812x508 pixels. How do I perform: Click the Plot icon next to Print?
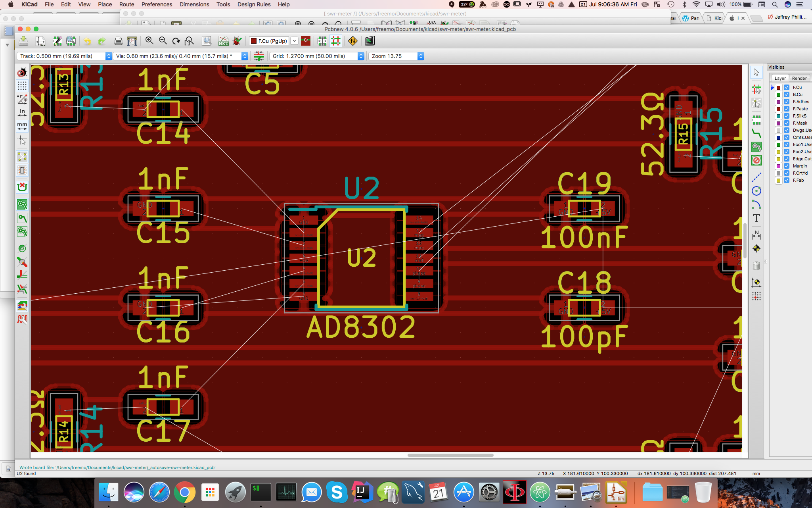point(132,41)
